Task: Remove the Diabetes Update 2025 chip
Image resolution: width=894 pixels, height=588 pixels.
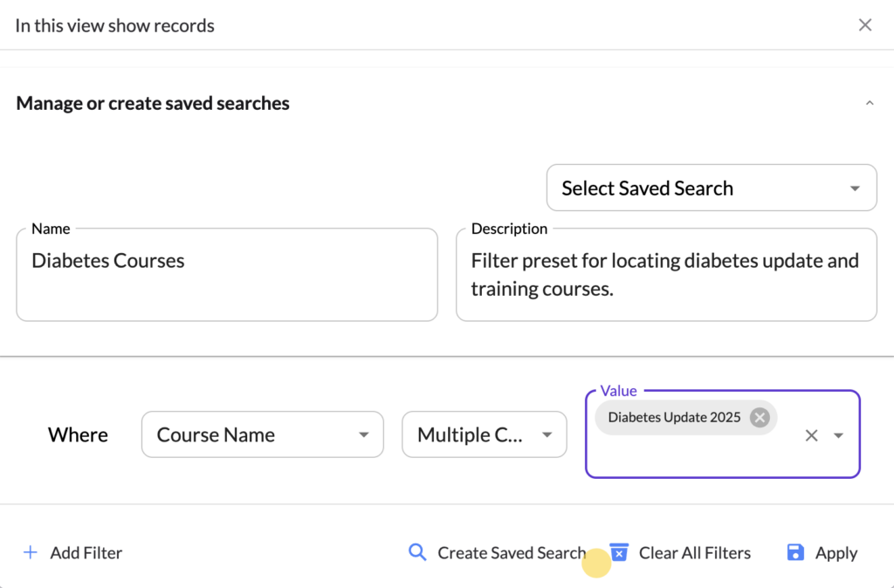Action: [x=760, y=418]
